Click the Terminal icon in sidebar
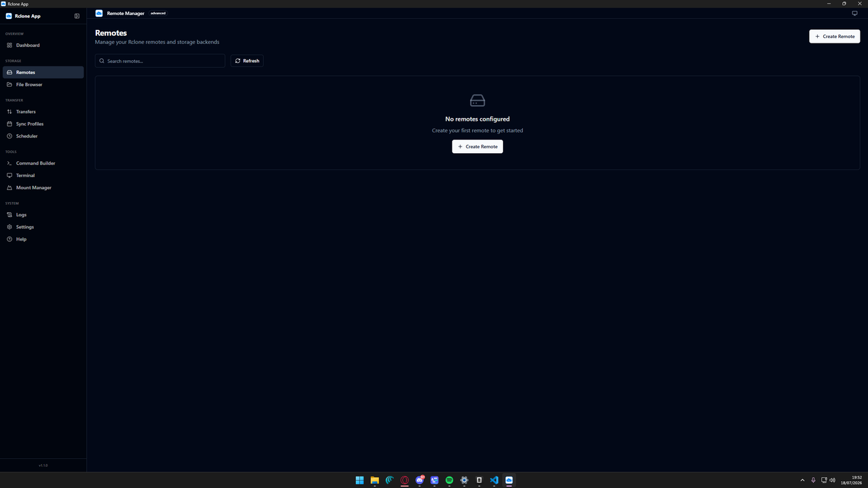The width and height of the screenshot is (868, 488). point(9,176)
